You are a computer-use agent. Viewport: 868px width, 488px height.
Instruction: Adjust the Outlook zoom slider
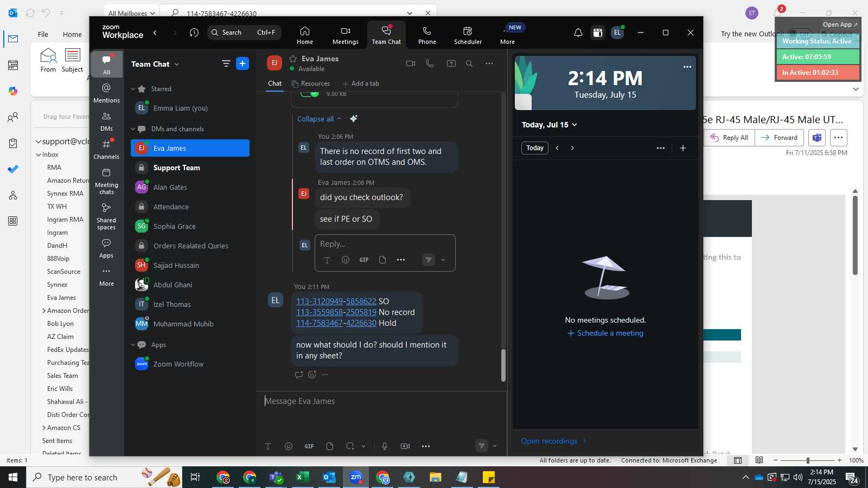pos(808,460)
